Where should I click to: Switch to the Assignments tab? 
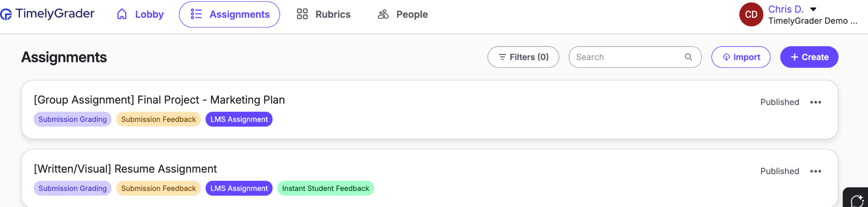229,14
